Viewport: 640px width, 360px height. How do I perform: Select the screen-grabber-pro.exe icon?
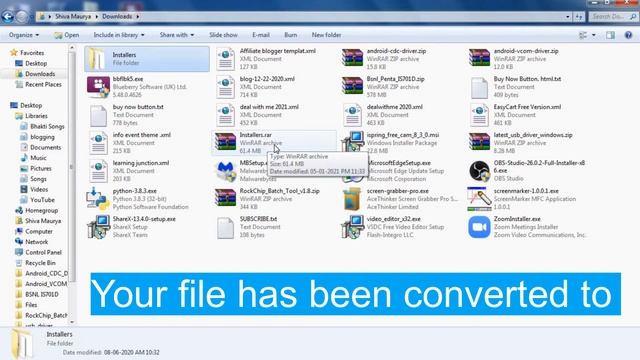[x=352, y=198]
